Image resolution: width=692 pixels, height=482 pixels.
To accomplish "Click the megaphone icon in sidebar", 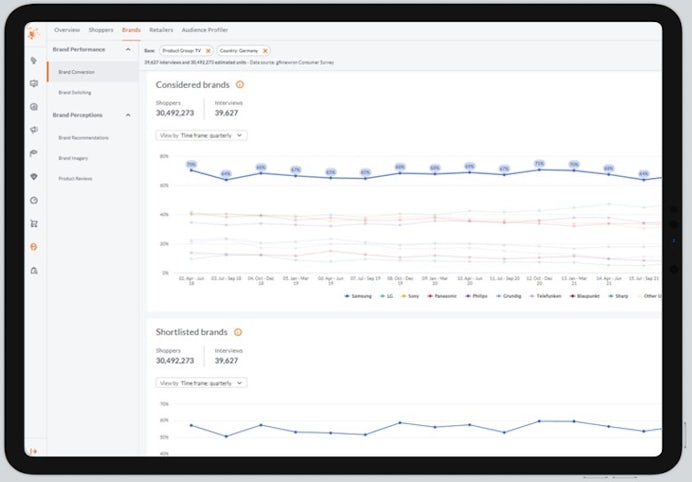I will (x=34, y=130).
